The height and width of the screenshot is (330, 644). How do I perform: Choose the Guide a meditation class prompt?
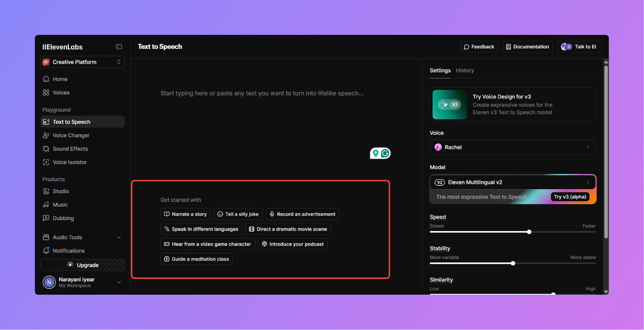[x=197, y=259]
